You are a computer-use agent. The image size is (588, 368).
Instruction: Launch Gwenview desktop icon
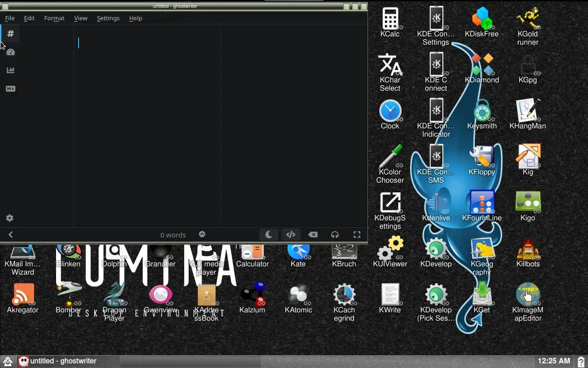(160, 299)
